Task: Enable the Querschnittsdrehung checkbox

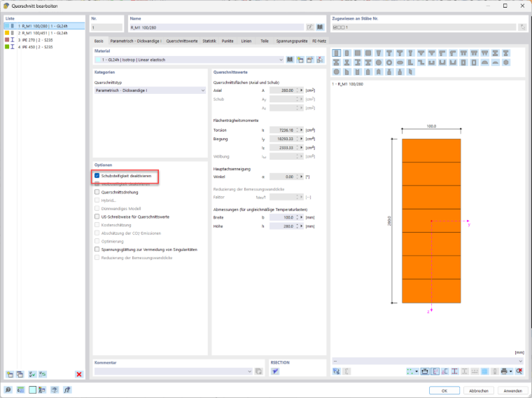Action: click(x=97, y=192)
